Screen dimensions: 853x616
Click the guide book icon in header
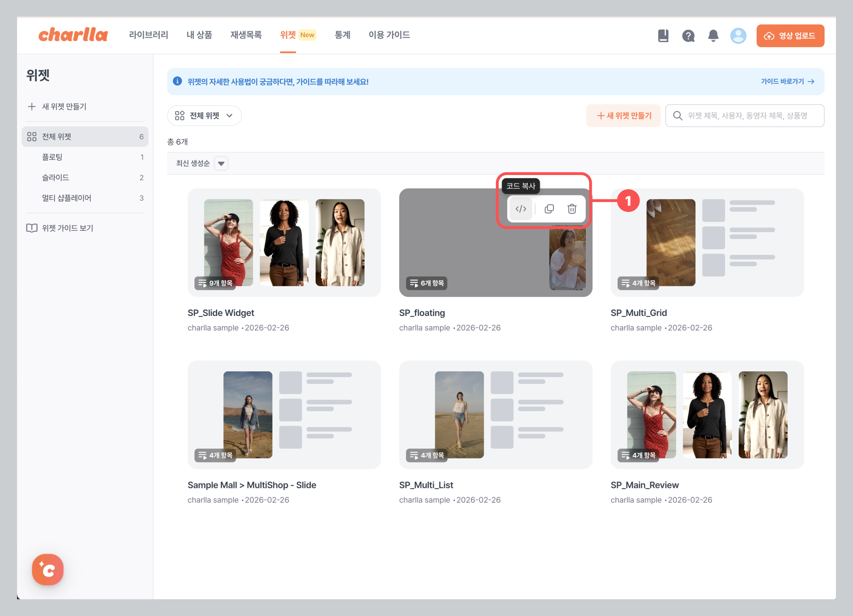pyautogui.click(x=663, y=36)
